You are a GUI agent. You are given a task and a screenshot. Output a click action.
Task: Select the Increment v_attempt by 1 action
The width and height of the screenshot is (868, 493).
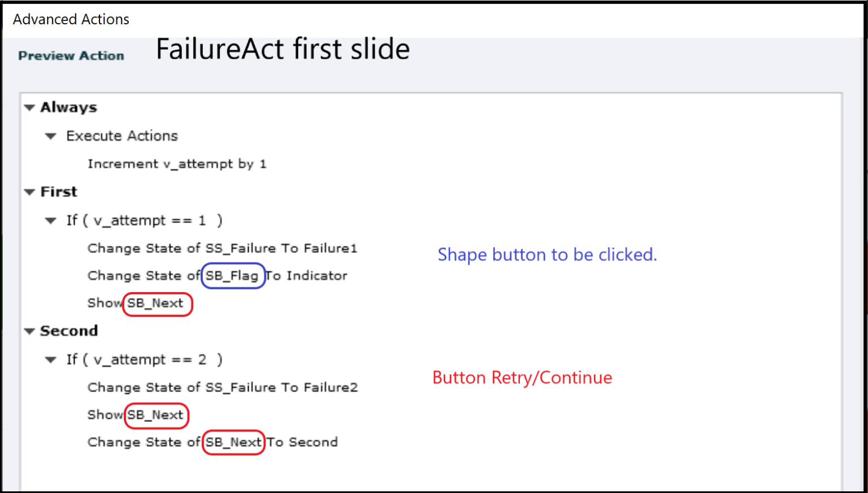click(x=177, y=164)
